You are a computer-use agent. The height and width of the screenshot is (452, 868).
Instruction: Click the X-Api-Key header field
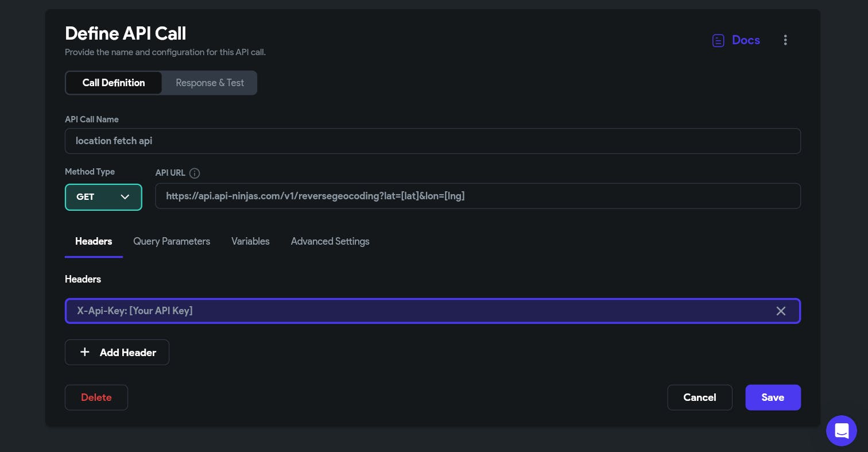pyautogui.click(x=433, y=311)
